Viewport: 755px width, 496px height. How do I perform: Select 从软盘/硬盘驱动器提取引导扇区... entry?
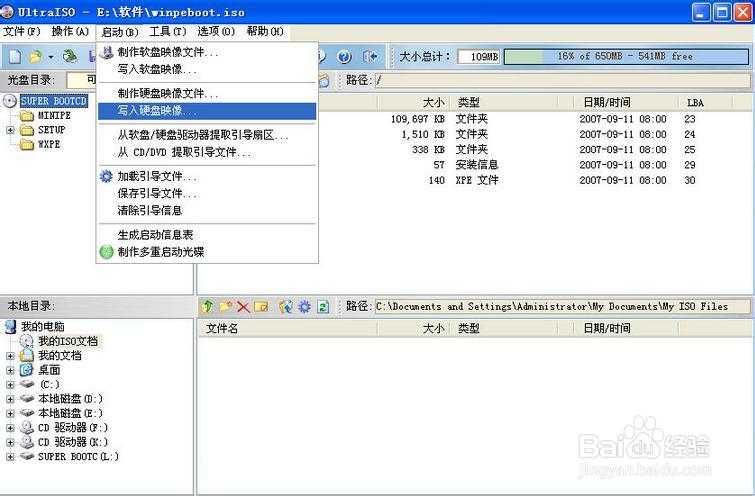(207, 135)
